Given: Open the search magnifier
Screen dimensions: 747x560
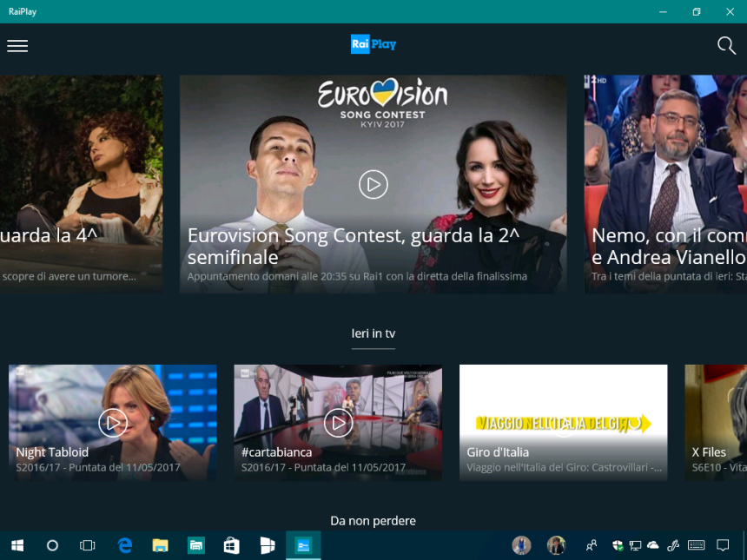Looking at the screenshot, I should [x=726, y=46].
